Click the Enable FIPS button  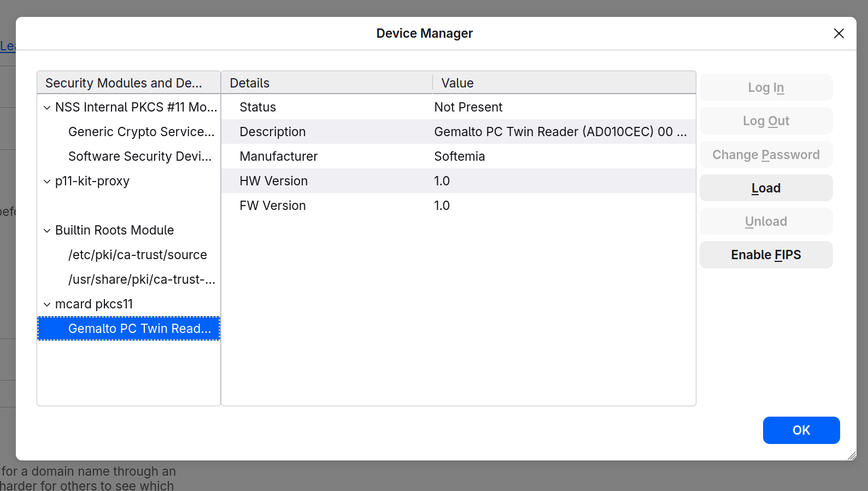click(x=766, y=255)
